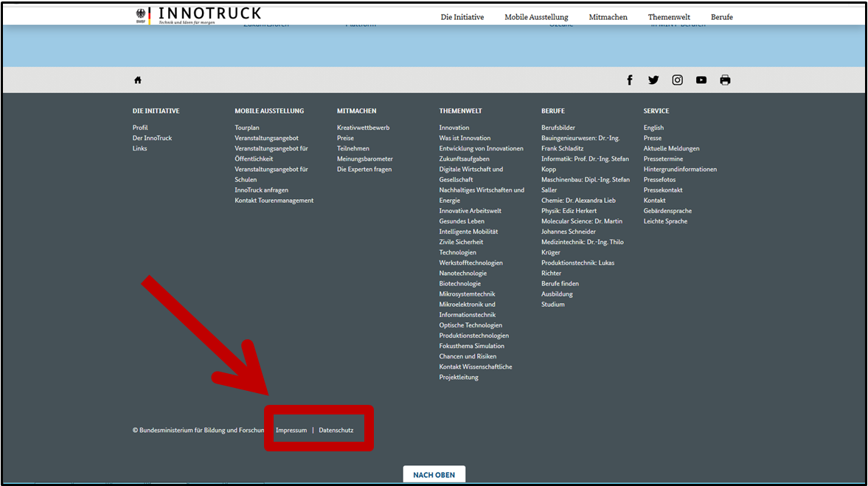868x486 pixels.
Task: Click the home icon in gray bar
Action: (x=137, y=80)
